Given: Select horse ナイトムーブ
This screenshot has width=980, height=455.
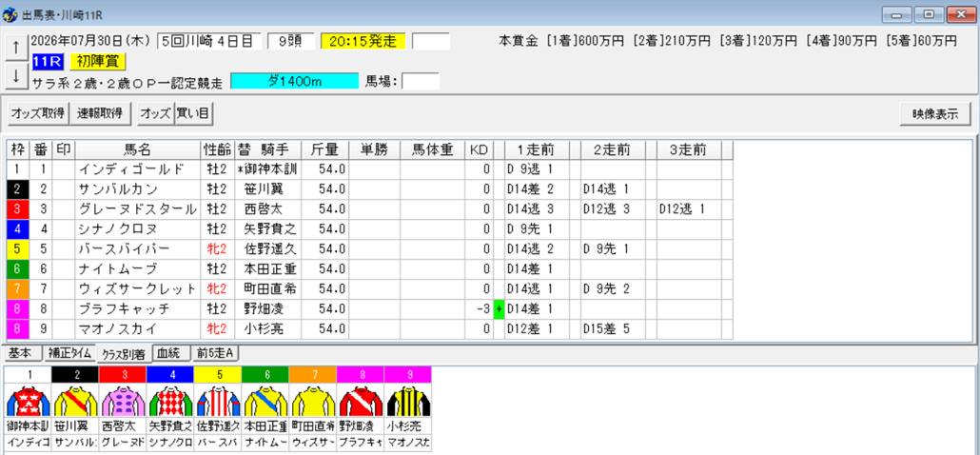Looking at the screenshot, I should [117, 268].
